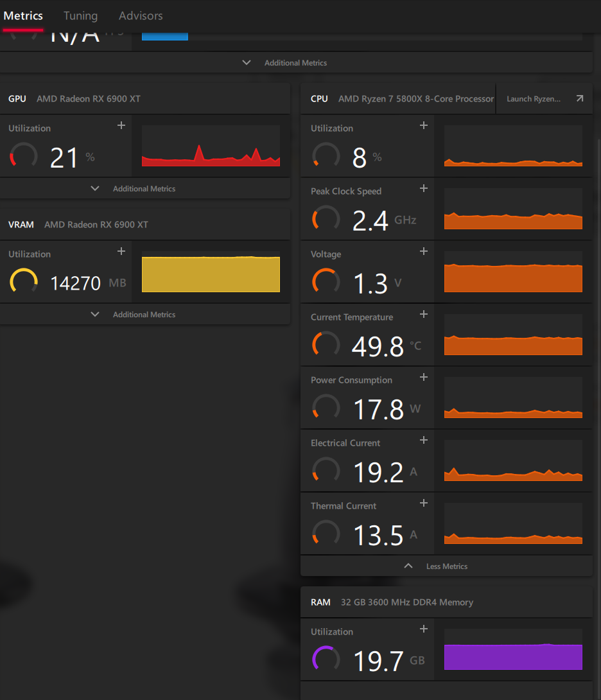601x700 pixels.
Task: Click the "Electrical Current" label
Action: pos(345,443)
